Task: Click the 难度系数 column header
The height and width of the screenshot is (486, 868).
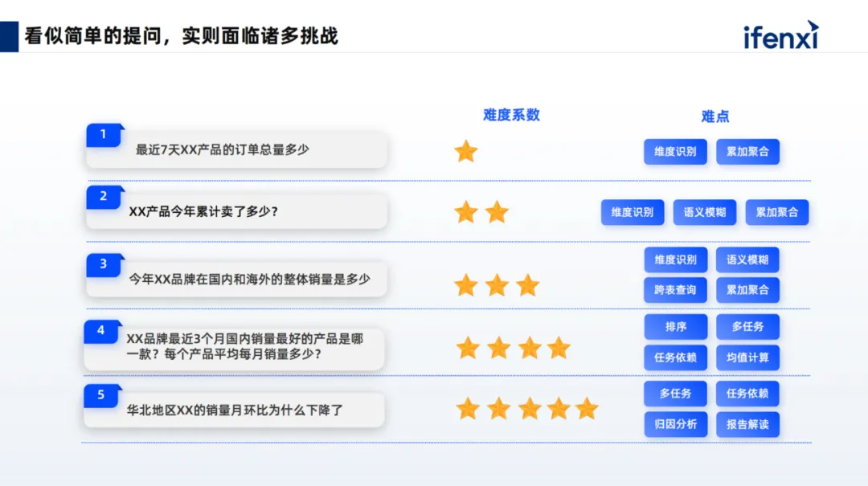Action: click(x=511, y=115)
